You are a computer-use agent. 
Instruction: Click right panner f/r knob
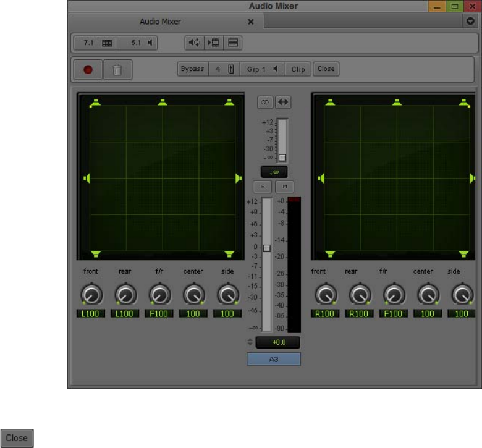tap(394, 295)
